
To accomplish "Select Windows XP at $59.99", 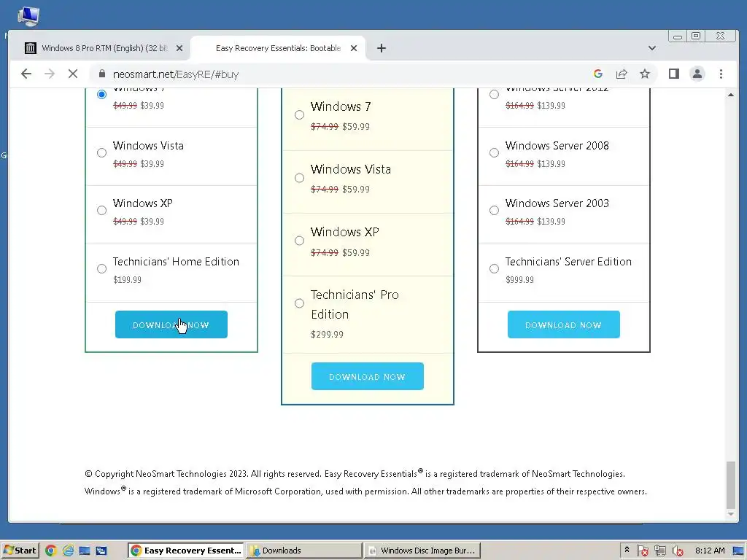I will (299, 241).
